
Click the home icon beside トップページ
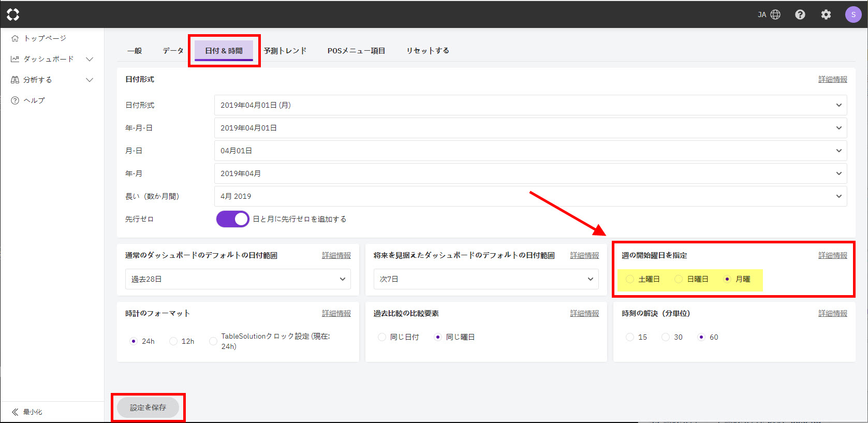[15, 38]
